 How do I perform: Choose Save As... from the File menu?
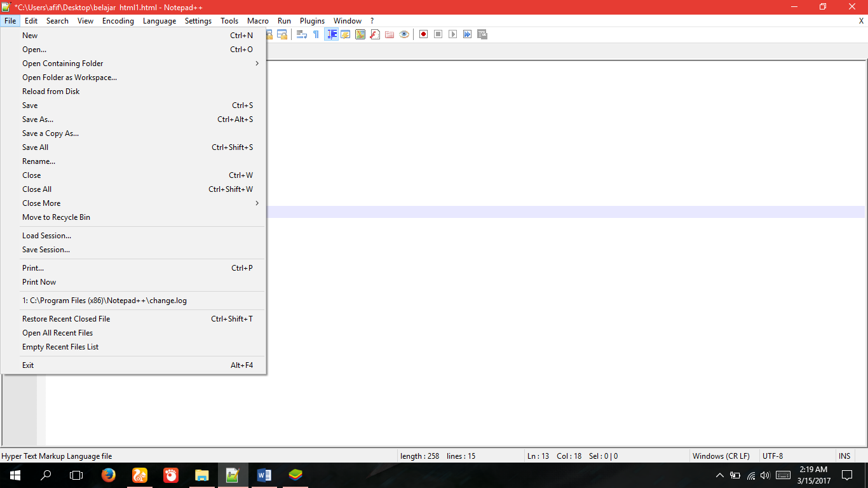(x=133, y=119)
